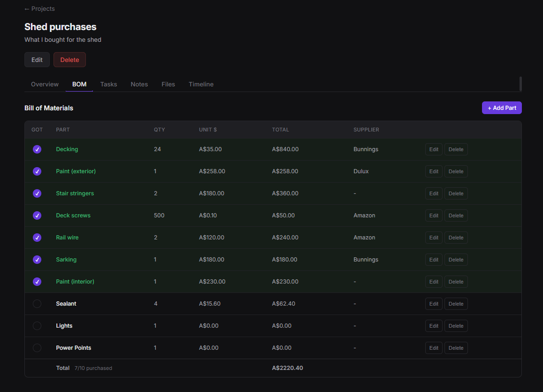View the Timeline tab

point(201,85)
